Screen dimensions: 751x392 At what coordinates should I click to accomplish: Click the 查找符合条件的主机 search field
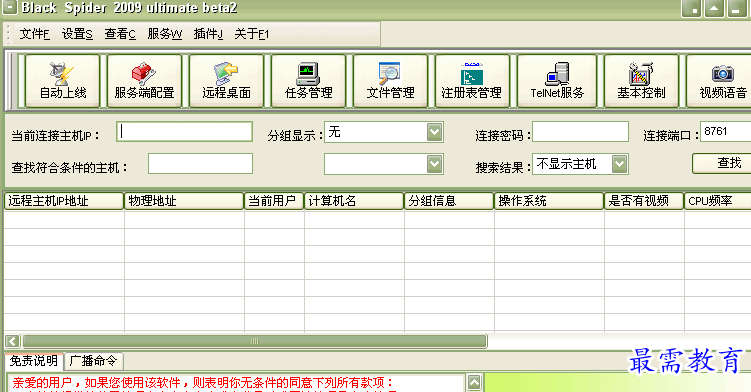tap(200, 163)
